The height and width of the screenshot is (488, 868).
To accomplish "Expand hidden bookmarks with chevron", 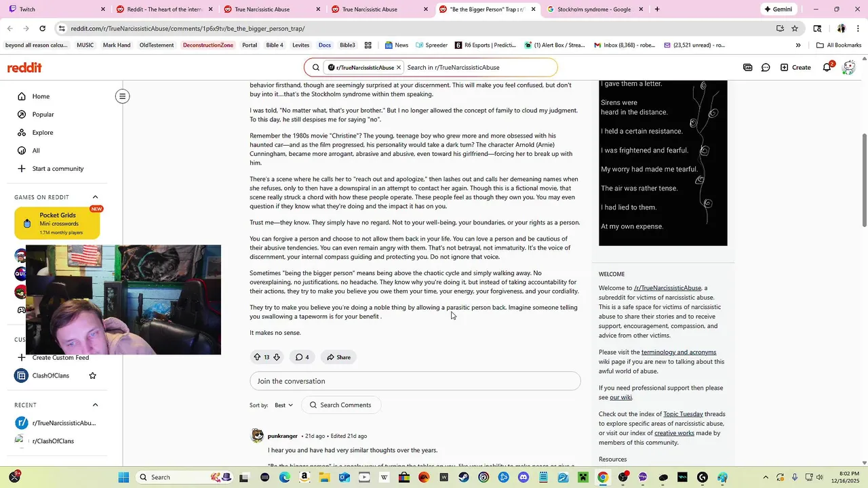I will [798, 45].
